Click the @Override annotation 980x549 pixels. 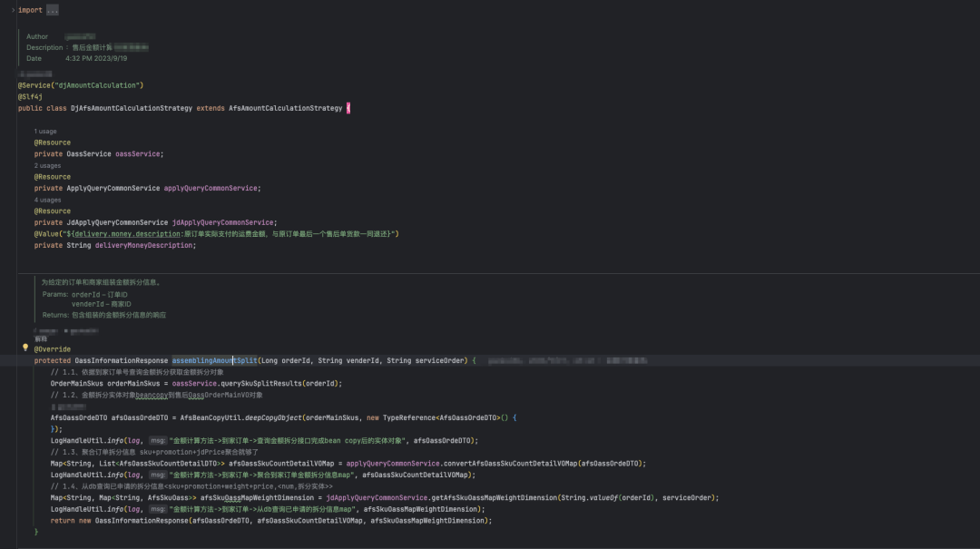point(53,349)
